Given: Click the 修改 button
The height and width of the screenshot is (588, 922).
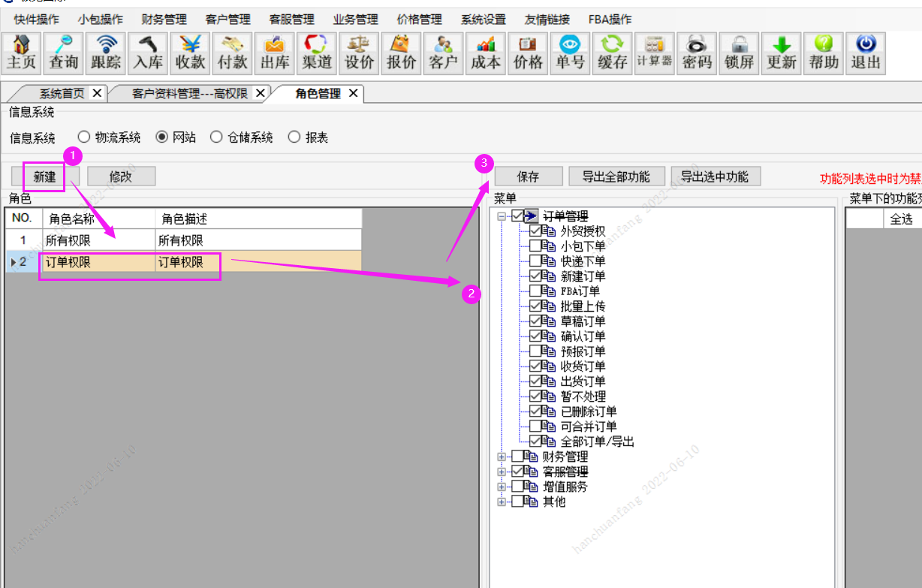Looking at the screenshot, I should click(121, 176).
